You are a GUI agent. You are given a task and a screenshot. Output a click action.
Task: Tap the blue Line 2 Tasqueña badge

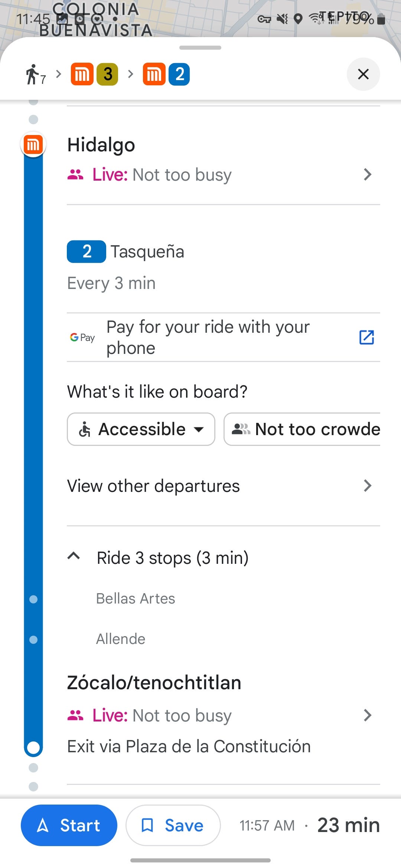click(87, 251)
